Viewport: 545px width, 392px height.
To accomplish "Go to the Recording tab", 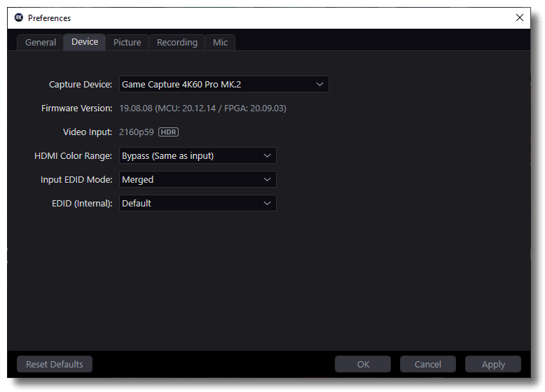I will [177, 42].
